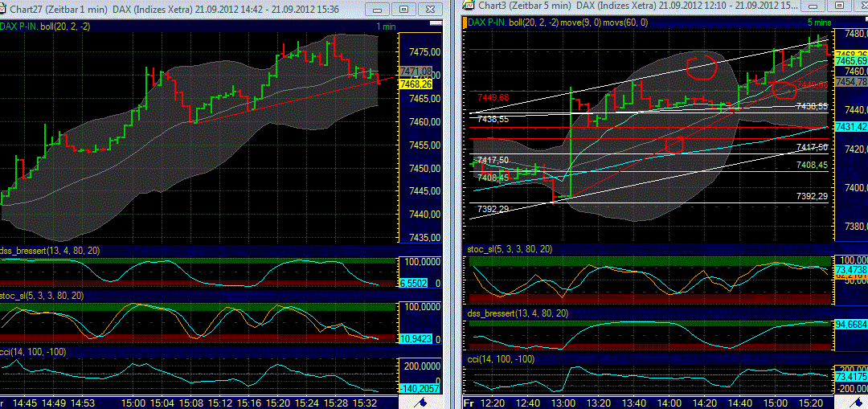Image resolution: width=868 pixels, height=409 pixels.
Task: Click the blue flag icon in Chart27
Action: tap(422, 401)
